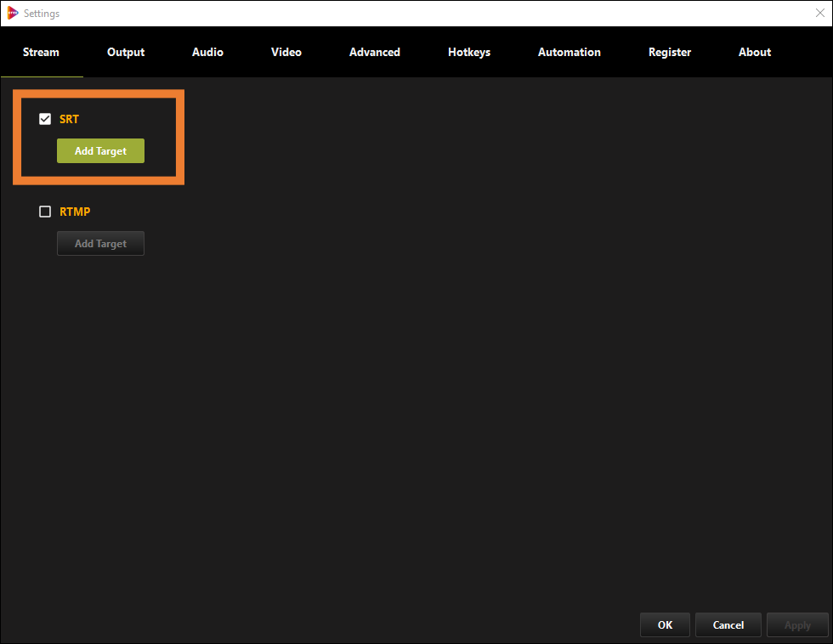Viewport: 833px width, 644px height.
Task: Open the Hotkeys tab
Action: click(469, 52)
